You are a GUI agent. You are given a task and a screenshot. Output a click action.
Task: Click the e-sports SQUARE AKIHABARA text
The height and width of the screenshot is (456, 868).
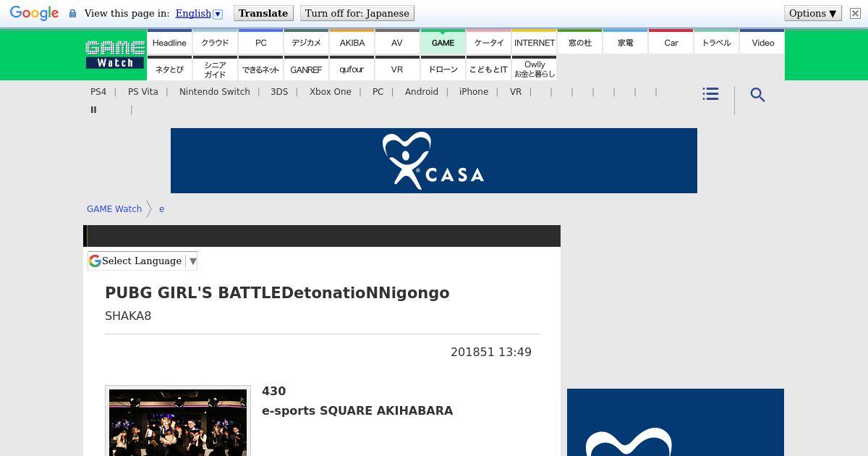pyautogui.click(x=357, y=410)
